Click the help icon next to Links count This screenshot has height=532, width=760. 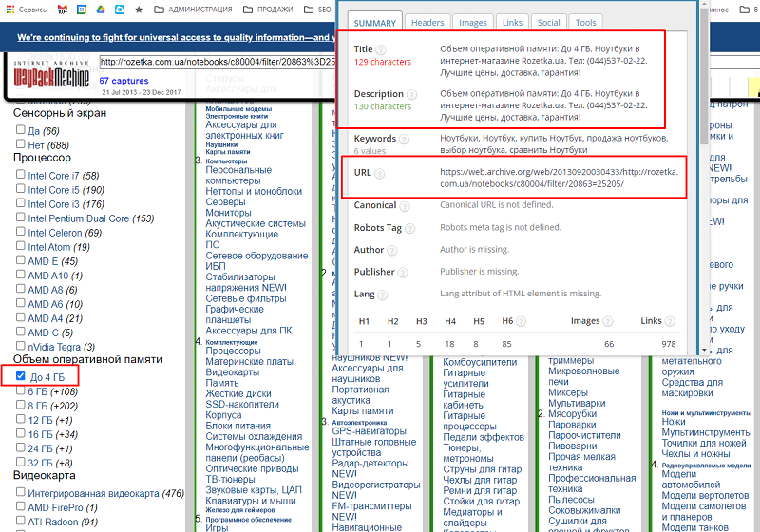point(670,321)
